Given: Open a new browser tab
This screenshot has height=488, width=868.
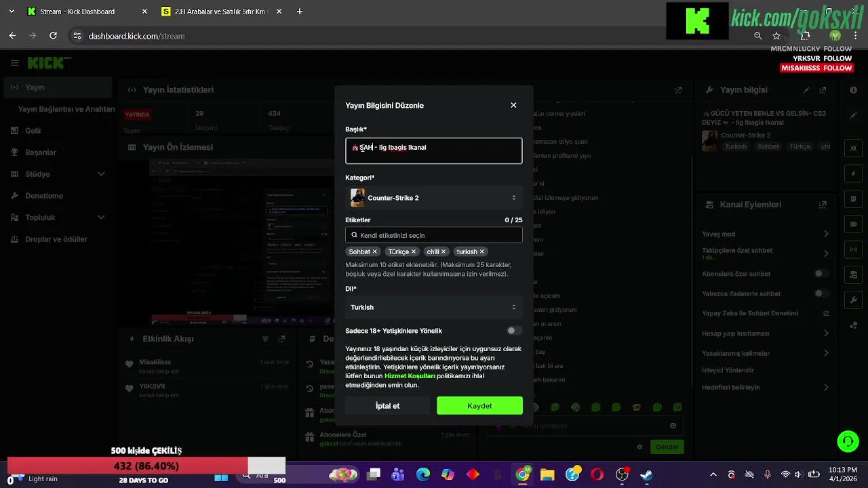Looking at the screenshot, I should pyautogui.click(x=300, y=12).
